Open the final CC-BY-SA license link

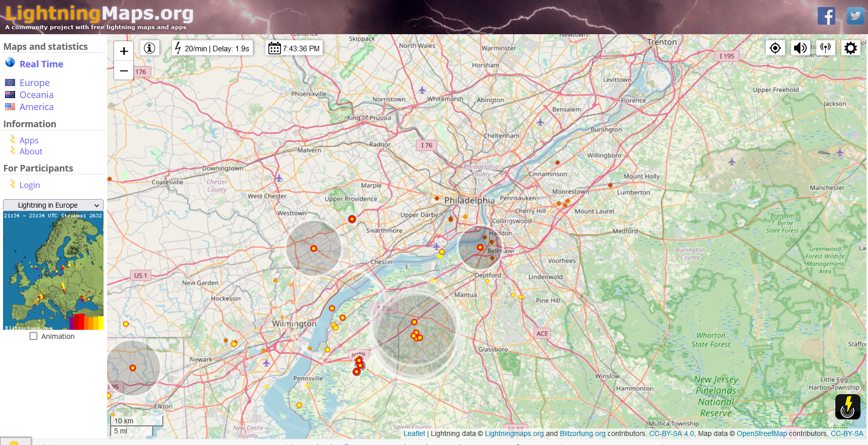click(847, 433)
